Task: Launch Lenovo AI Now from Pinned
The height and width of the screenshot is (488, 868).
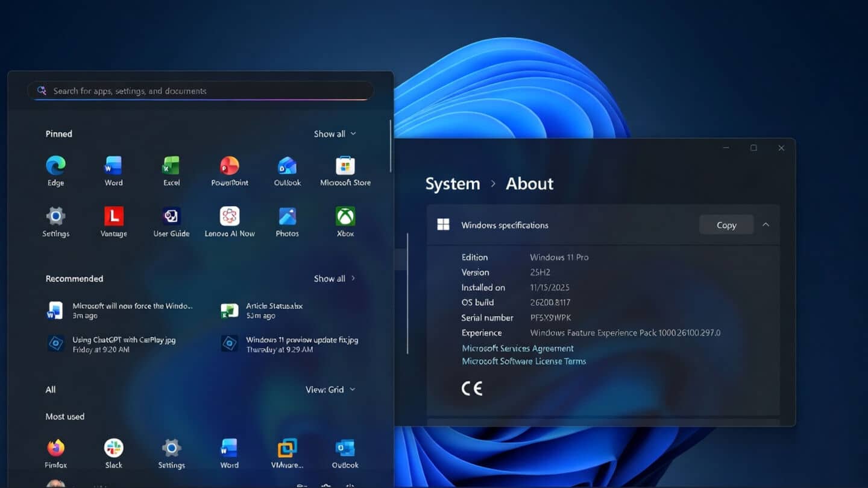Action: pos(230,222)
